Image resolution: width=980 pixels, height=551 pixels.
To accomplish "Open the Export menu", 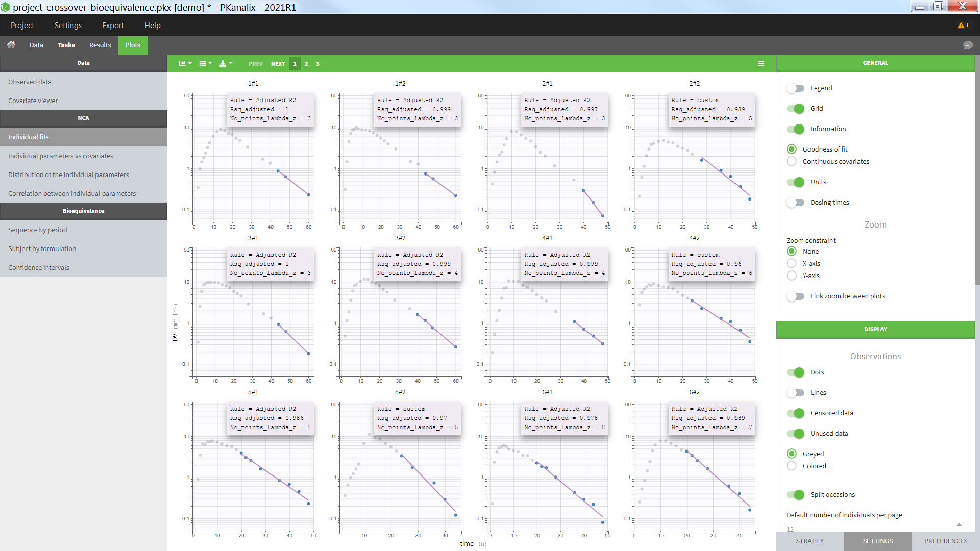I will pyautogui.click(x=113, y=25).
